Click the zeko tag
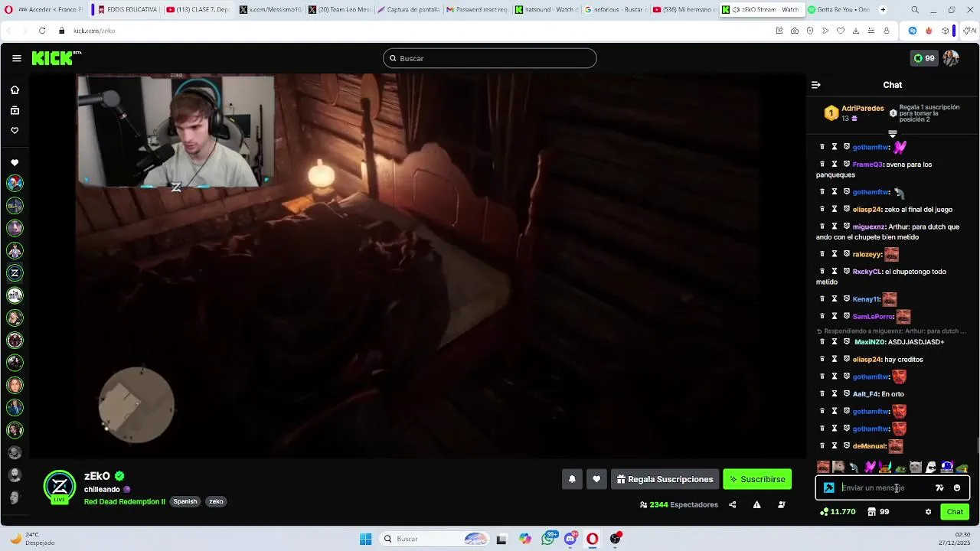The height and width of the screenshot is (551, 980). 216,502
